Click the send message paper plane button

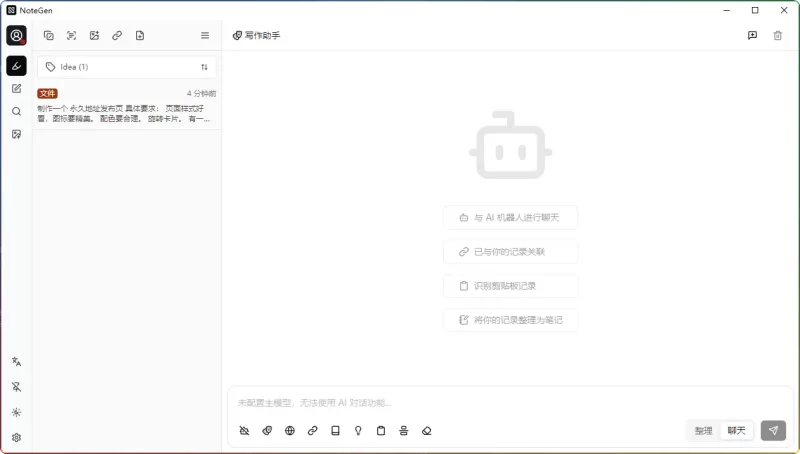coord(773,431)
